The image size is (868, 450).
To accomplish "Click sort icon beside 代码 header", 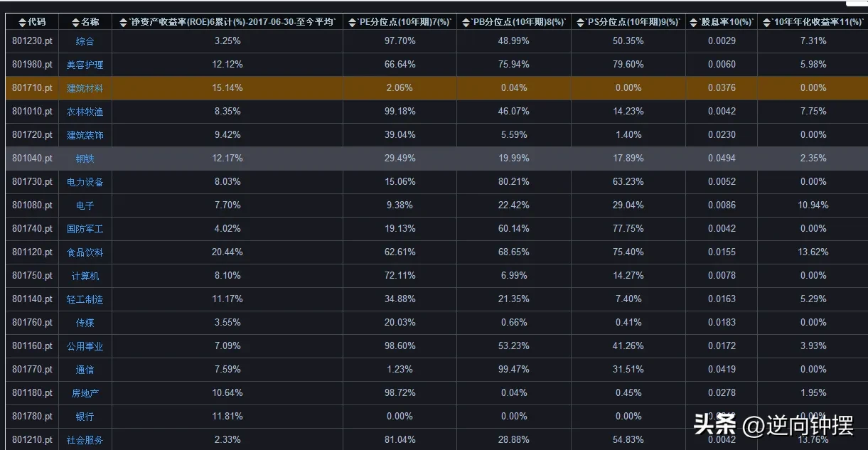I will click(x=22, y=22).
